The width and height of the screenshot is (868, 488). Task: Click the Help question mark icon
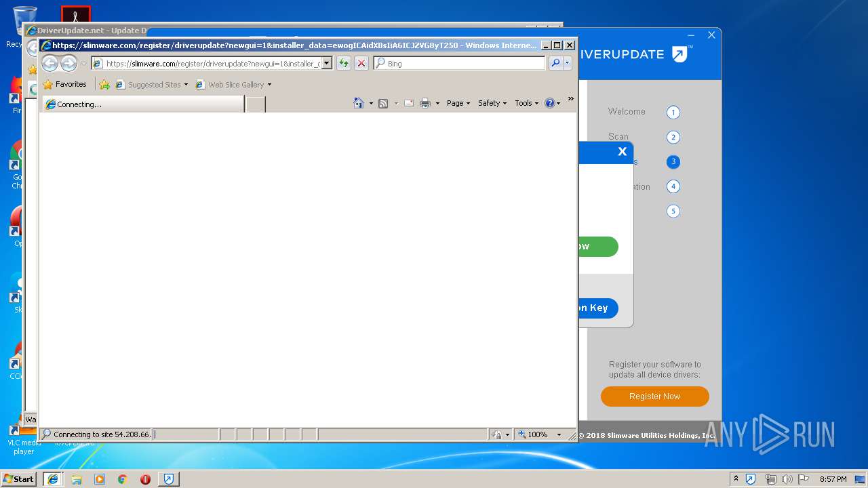click(549, 103)
